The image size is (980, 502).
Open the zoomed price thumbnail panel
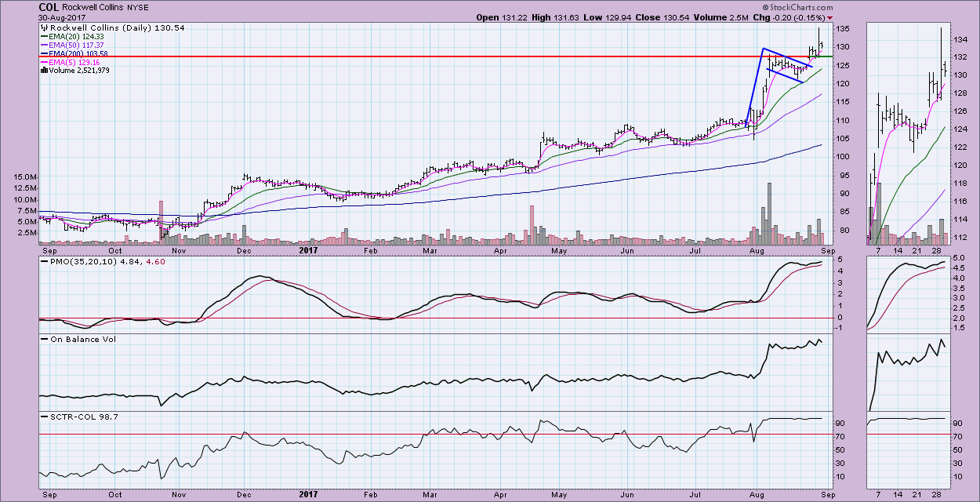click(906, 133)
